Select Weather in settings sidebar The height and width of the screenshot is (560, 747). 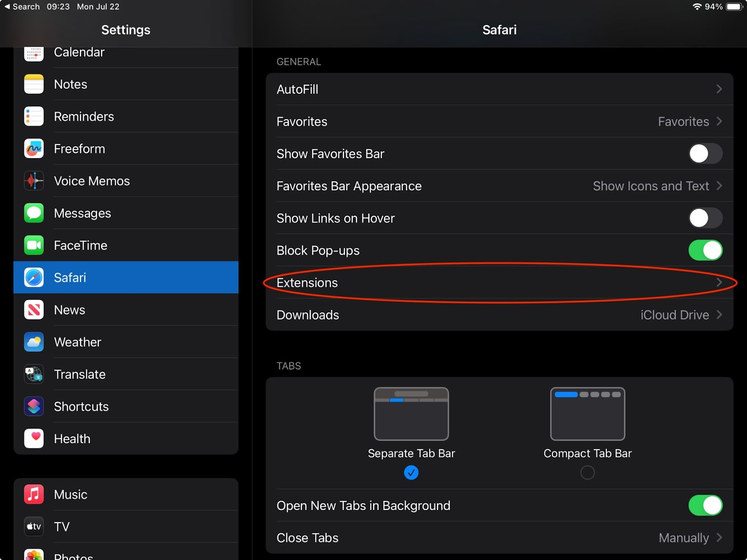coord(126,342)
